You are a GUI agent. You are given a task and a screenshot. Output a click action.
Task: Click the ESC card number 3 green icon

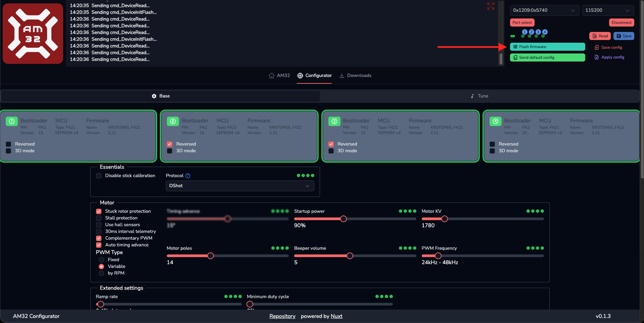coord(334,121)
